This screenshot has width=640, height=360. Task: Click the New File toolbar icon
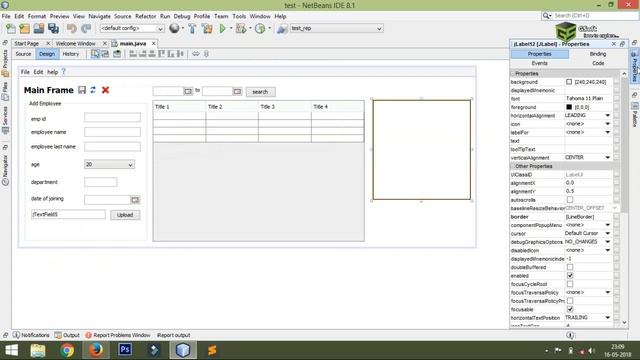point(11,29)
